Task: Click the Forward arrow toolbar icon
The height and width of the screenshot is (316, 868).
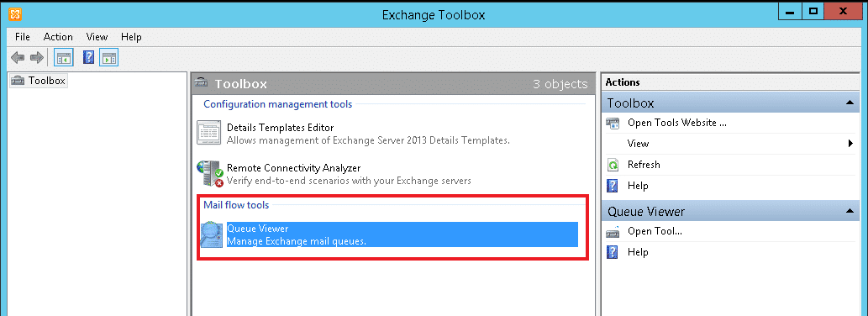Action: tap(36, 57)
